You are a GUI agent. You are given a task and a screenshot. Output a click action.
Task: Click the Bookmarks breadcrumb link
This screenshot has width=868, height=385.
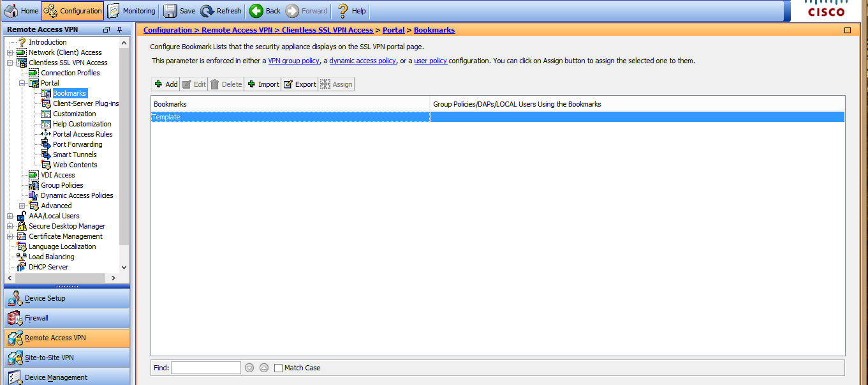pos(434,30)
